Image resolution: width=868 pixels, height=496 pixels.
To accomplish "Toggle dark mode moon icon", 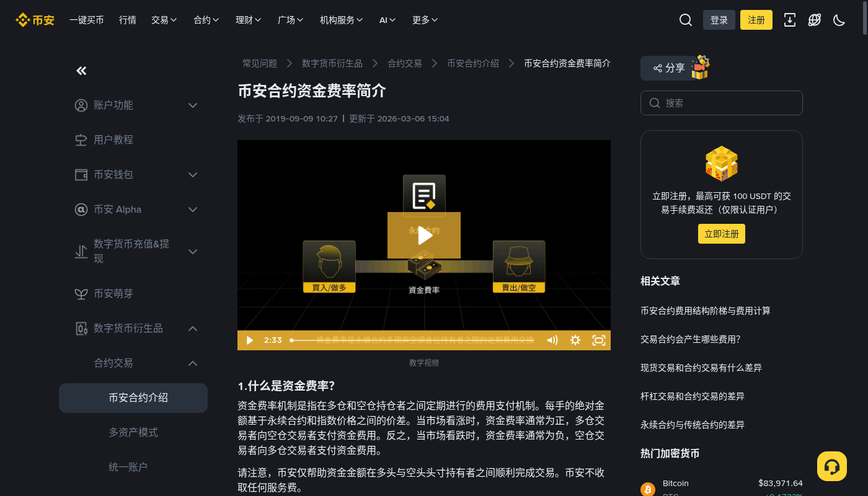I will pyautogui.click(x=839, y=20).
